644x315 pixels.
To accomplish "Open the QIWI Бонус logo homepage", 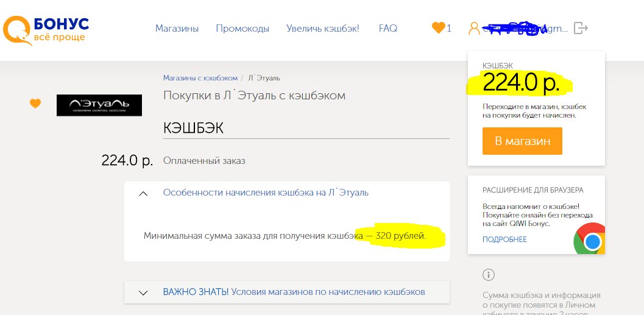I will point(46,30).
